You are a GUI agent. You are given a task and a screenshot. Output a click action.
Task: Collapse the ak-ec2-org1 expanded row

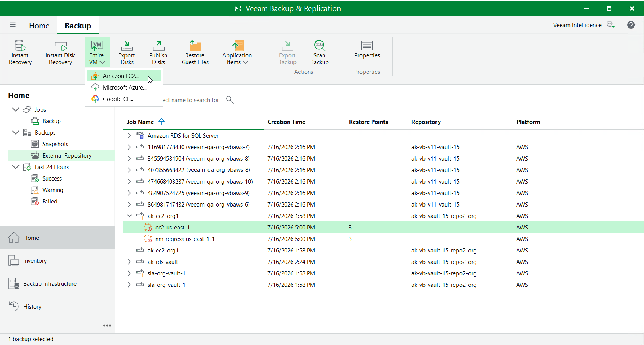point(129,216)
